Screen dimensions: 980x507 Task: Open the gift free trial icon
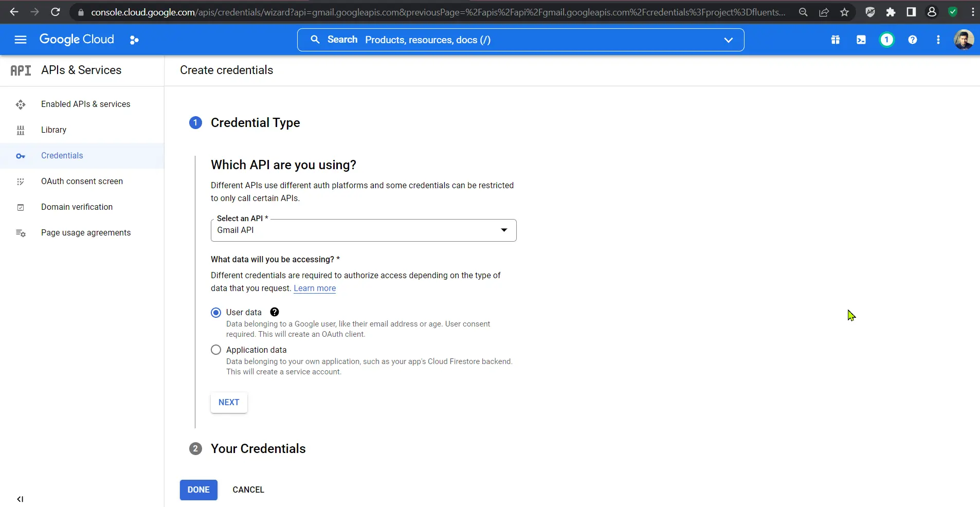(x=836, y=40)
